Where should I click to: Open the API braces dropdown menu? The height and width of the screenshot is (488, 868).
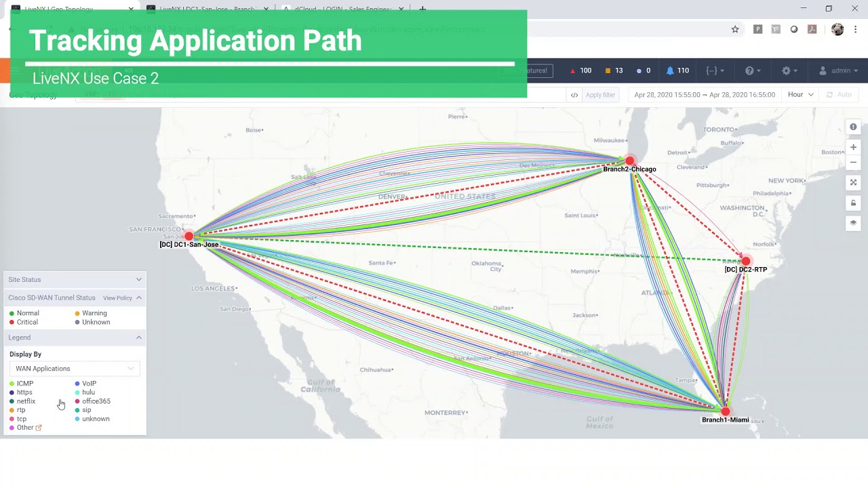(715, 70)
